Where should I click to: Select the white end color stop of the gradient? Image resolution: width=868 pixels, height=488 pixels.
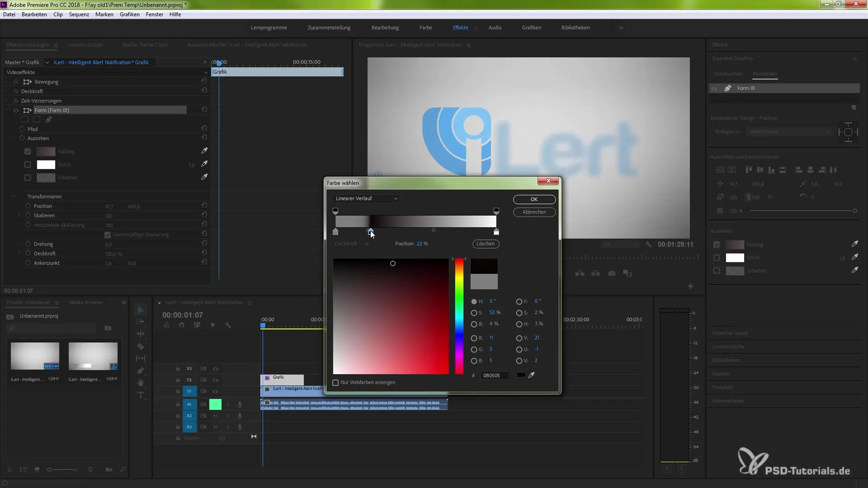[x=496, y=232]
